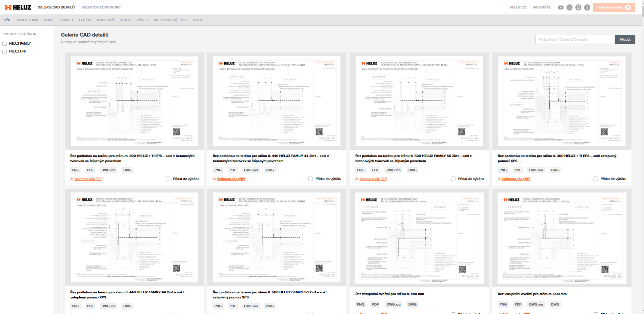Download DWG 2013 for 300 zateplený XPS card
Image resolution: width=644 pixels, height=314 pixels.
click(536, 170)
